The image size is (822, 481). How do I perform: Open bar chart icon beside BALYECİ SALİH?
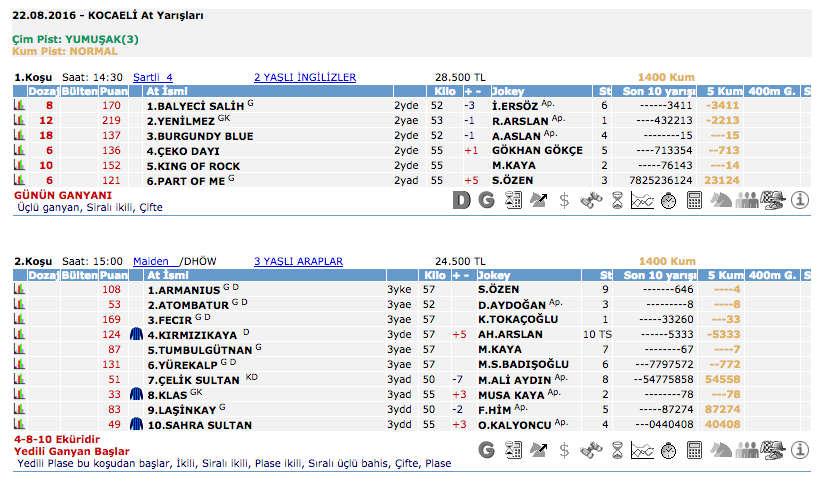tap(18, 105)
